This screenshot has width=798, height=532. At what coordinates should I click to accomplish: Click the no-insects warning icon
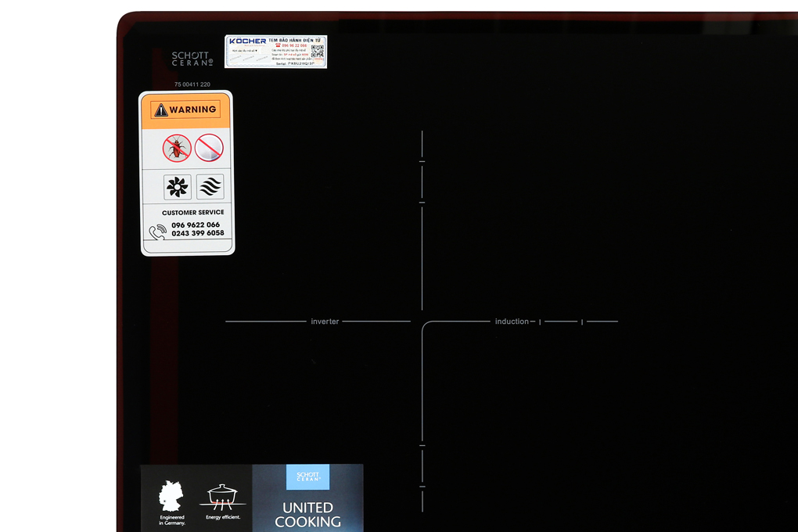[177, 148]
